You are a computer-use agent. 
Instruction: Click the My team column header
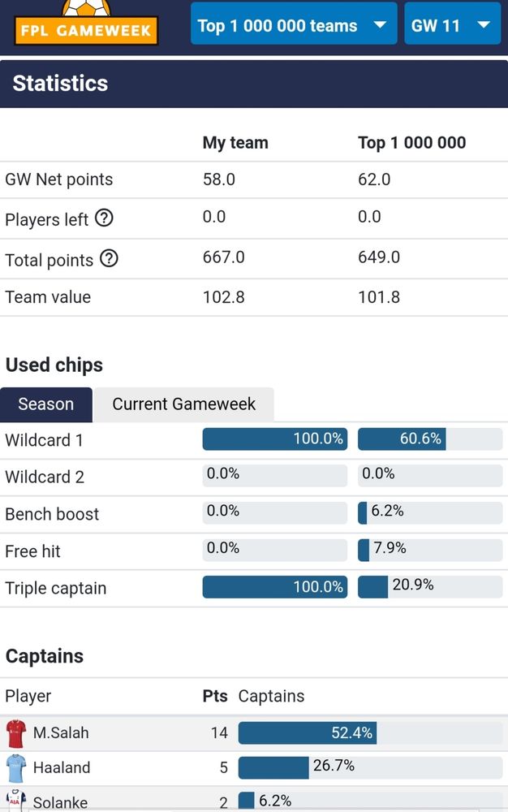pyautogui.click(x=235, y=143)
